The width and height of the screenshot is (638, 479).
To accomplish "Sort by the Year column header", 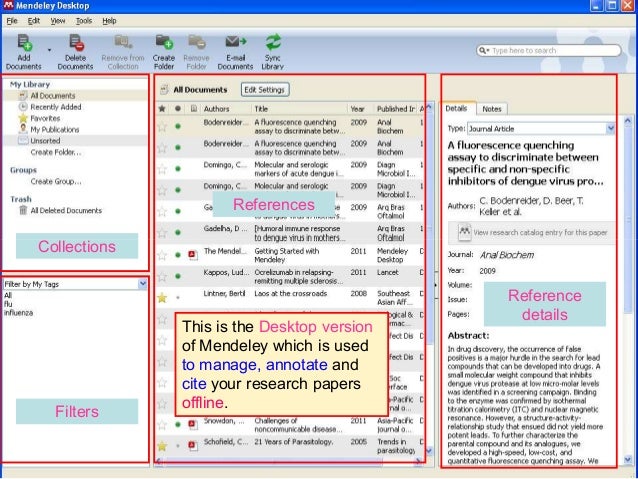I will click(x=357, y=109).
